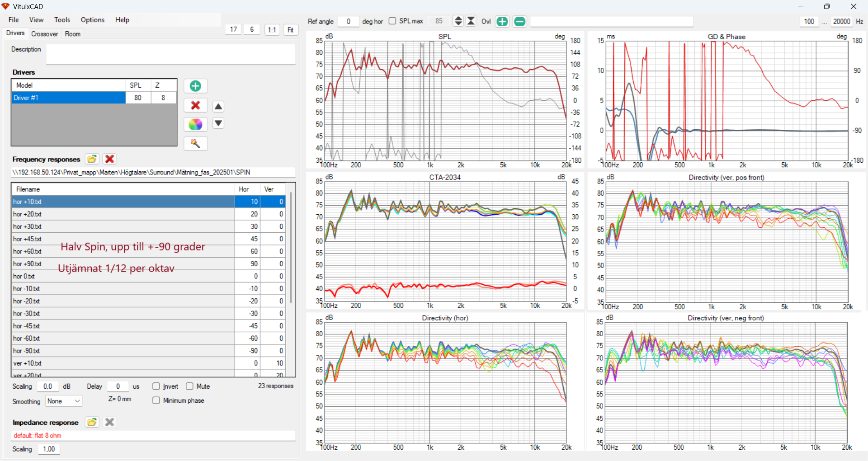This screenshot has width=868, height=461.
Task: Open the Smoothing dropdown
Action: coord(63,401)
